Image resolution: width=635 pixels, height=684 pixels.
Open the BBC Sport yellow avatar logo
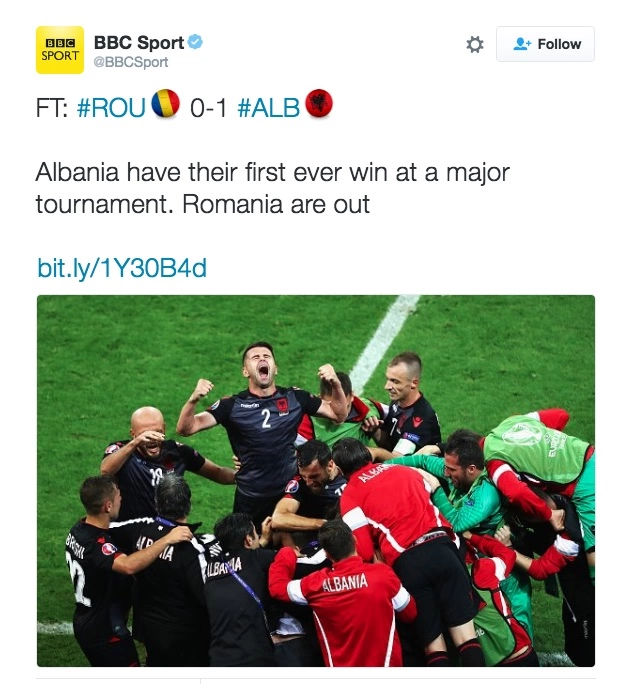(60, 50)
